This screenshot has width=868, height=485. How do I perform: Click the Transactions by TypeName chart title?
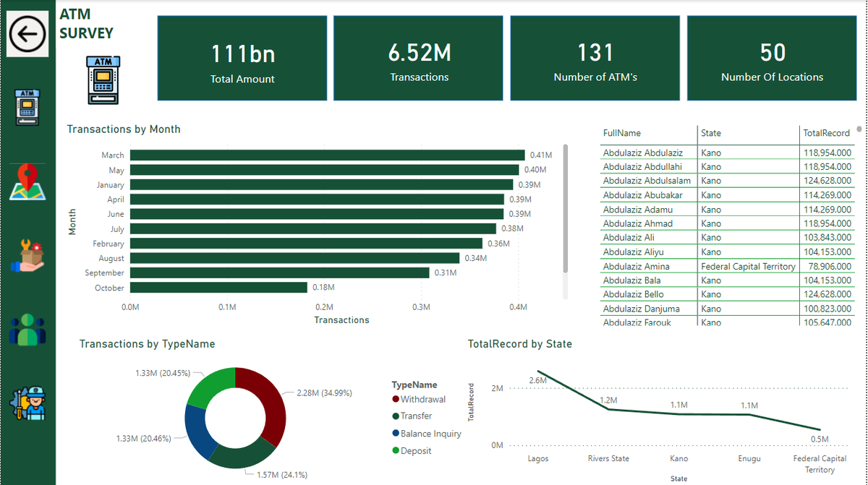(147, 344)
